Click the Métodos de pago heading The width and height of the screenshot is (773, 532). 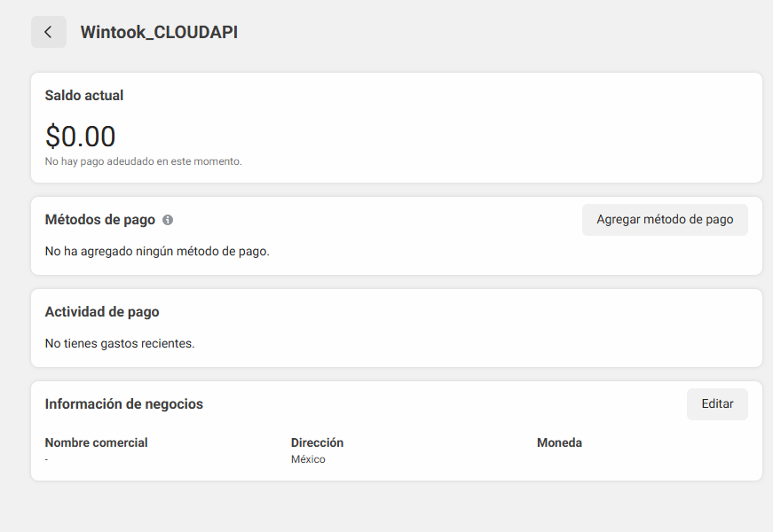[x=99, y=220]
